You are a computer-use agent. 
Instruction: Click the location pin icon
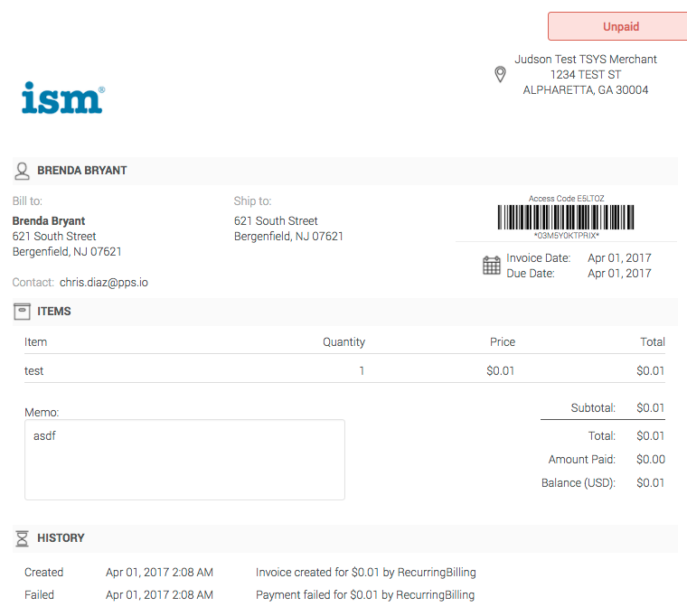500,74
